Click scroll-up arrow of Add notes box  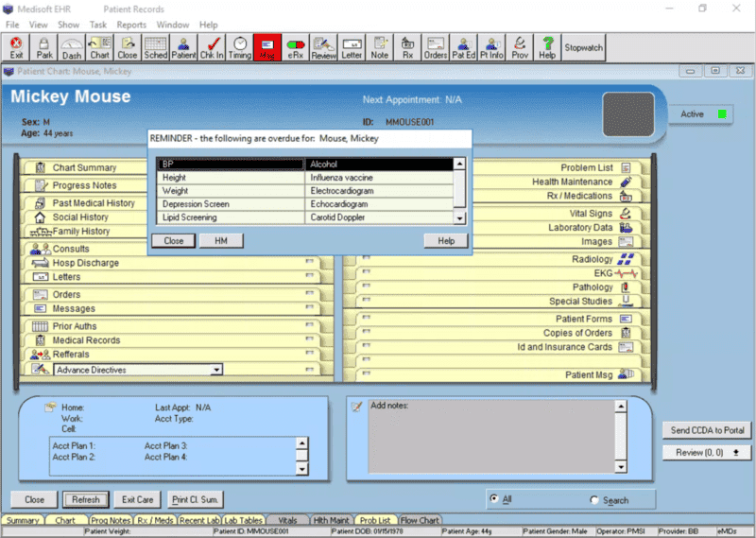621,407
